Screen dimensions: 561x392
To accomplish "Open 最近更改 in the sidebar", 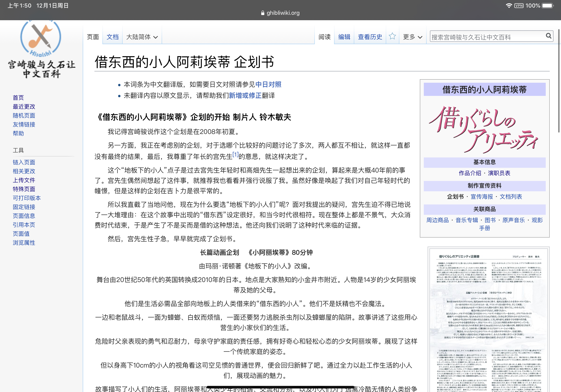I will click(x=24, y=106).
